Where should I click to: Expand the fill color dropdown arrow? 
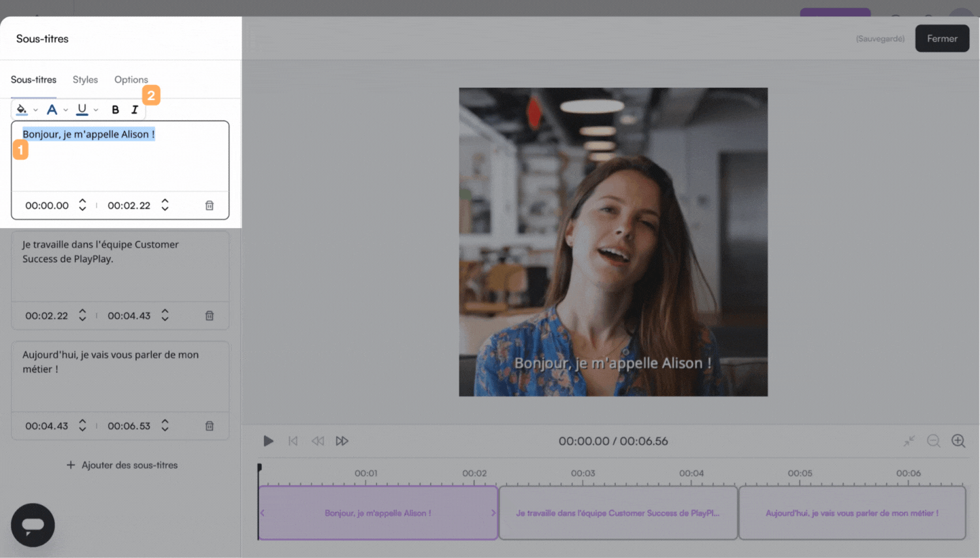pyautogui.click(x=35, y=110)
